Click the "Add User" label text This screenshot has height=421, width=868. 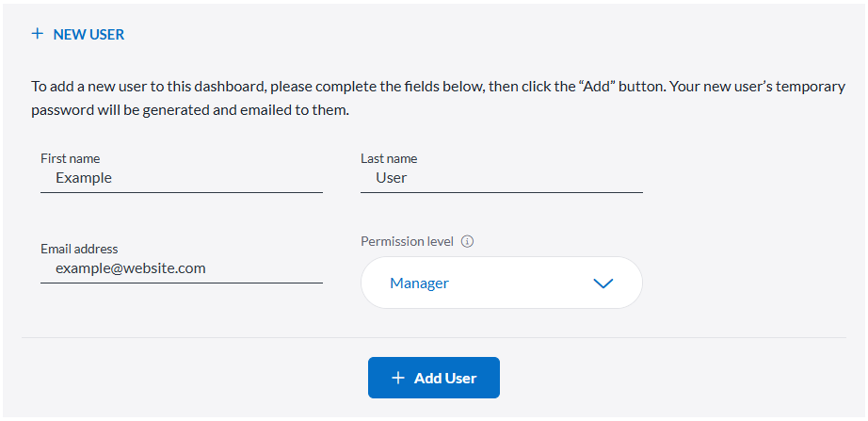445,378
